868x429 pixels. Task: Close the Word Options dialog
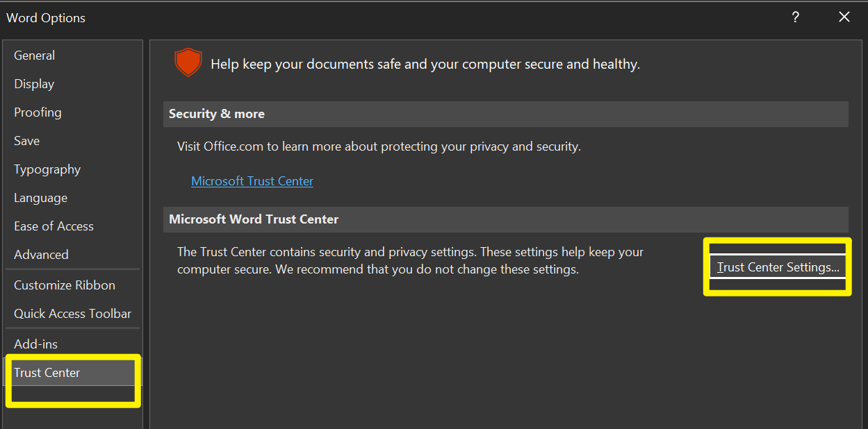tap(844, 17)
